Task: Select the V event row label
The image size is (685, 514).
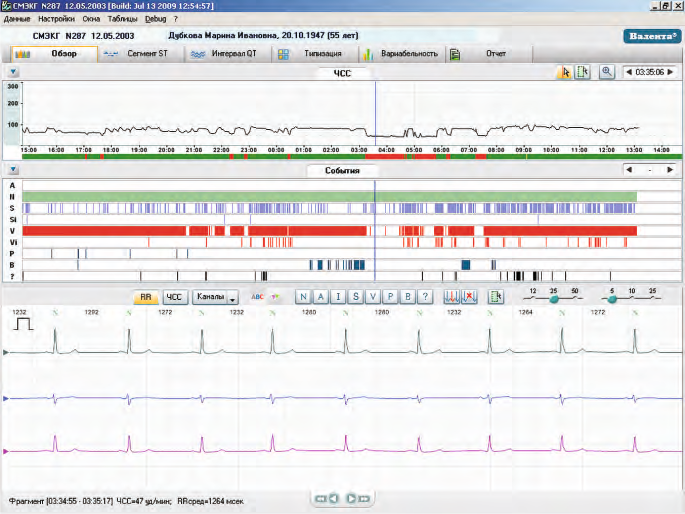Action: pos(12,231)
